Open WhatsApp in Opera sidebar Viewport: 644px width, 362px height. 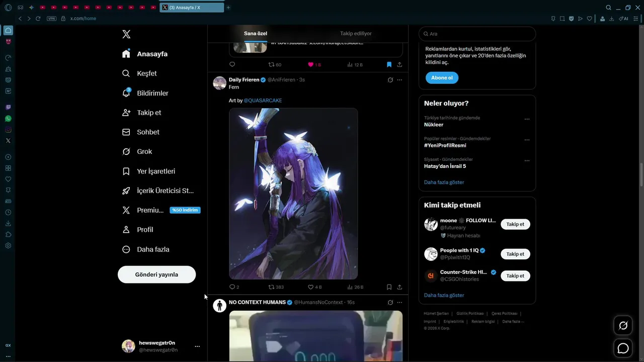(8, 119)
